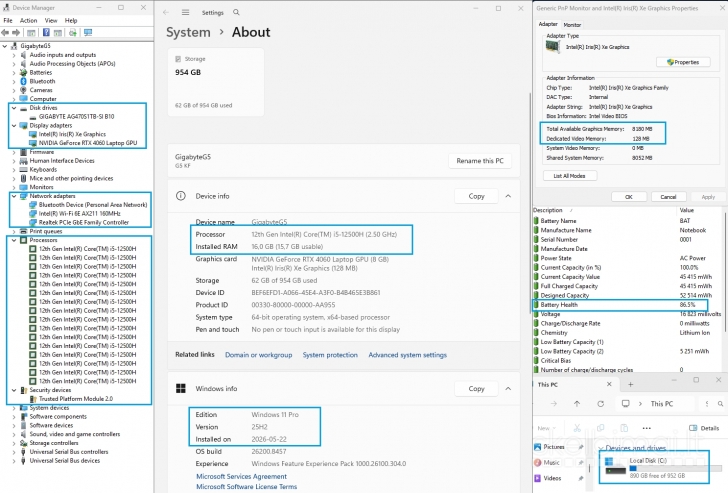Viewport: 728px width, 493px height.
Task: Expand the Batteries node
Action: (x=14, y=72)
